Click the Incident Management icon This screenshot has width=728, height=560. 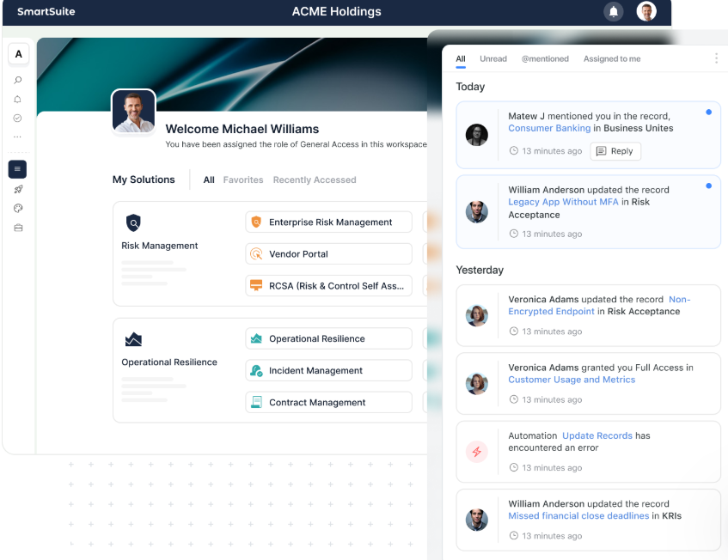pyautogui.click(x=256, y=370)
